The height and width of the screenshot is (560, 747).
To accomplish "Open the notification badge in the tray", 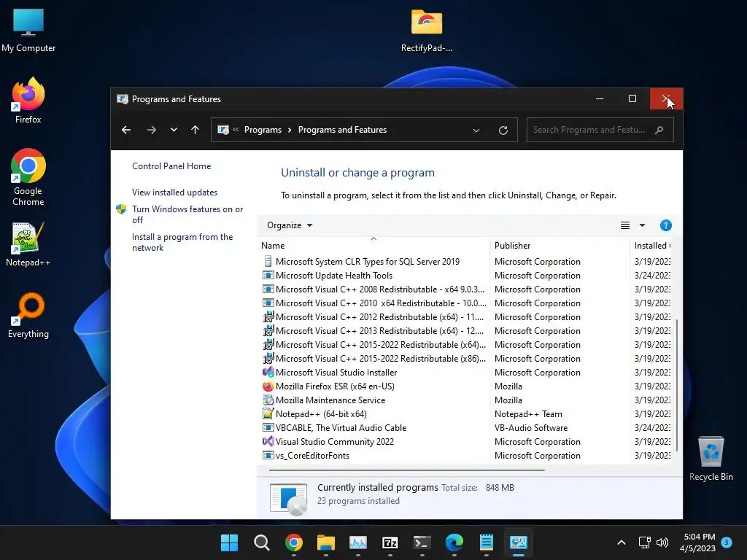I will (727, 542).
